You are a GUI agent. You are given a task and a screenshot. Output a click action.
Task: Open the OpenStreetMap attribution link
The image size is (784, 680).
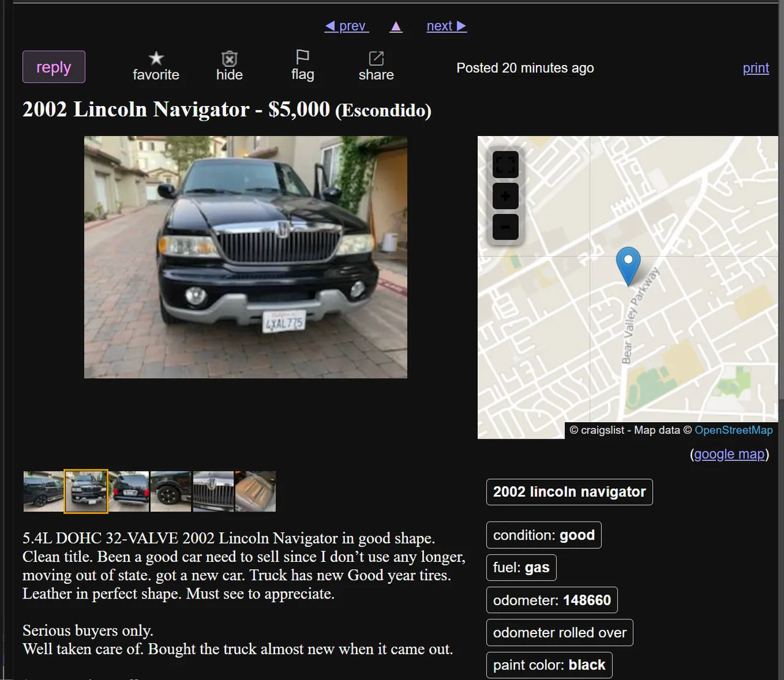tap(733, 430)
